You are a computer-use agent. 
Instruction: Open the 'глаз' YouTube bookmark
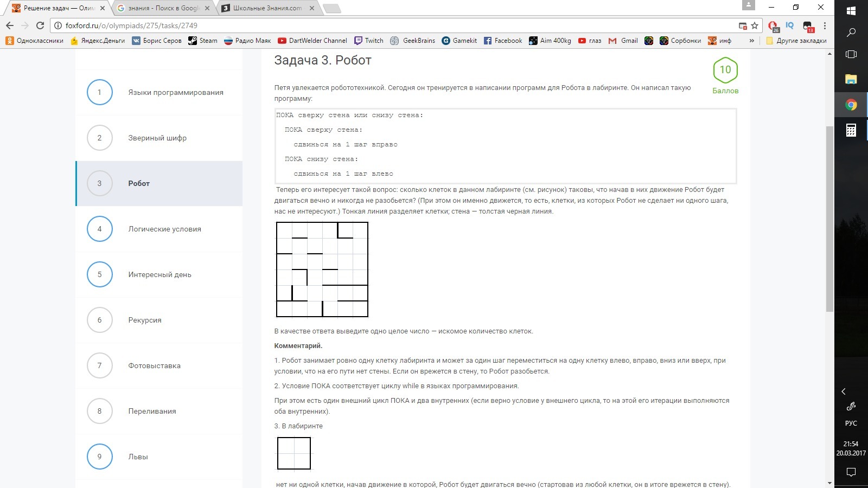coord(590,41)
